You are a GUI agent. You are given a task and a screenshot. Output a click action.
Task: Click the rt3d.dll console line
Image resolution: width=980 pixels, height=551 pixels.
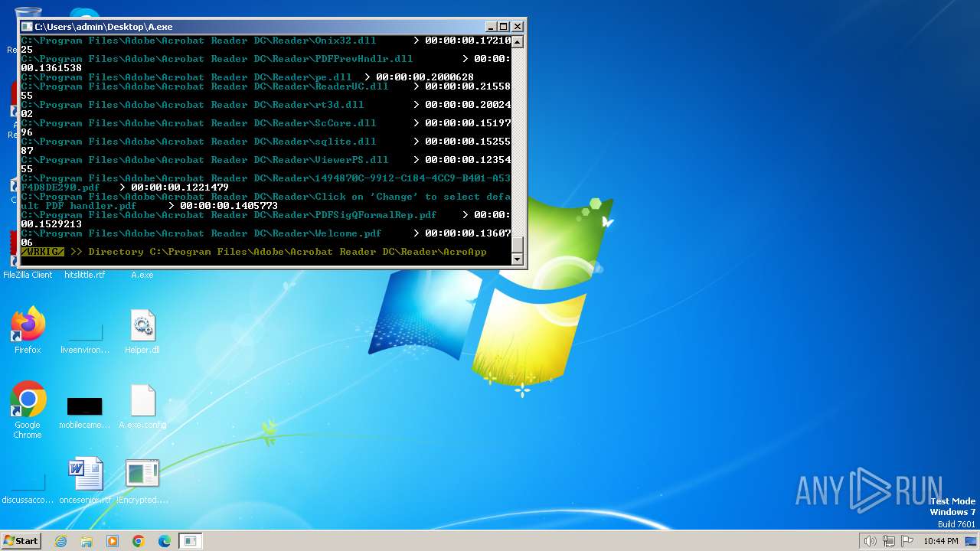[266, 105]
